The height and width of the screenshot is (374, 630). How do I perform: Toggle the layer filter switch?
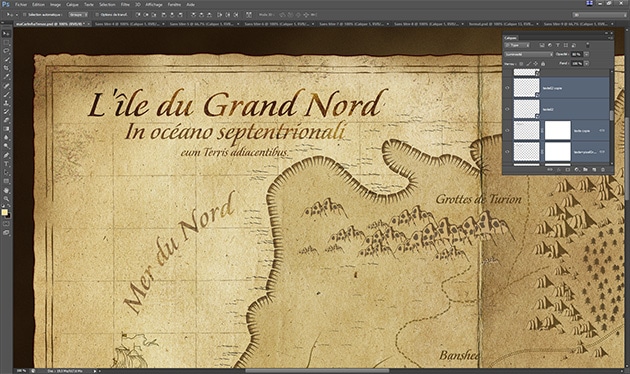(587, 45)
